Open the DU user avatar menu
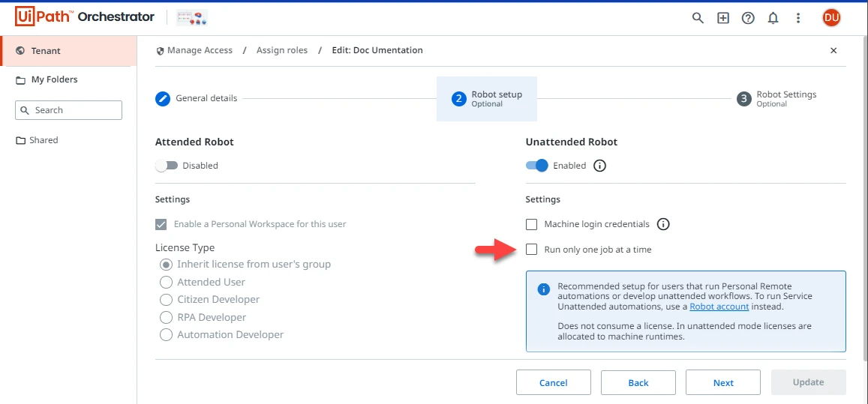 pos(831,18)
